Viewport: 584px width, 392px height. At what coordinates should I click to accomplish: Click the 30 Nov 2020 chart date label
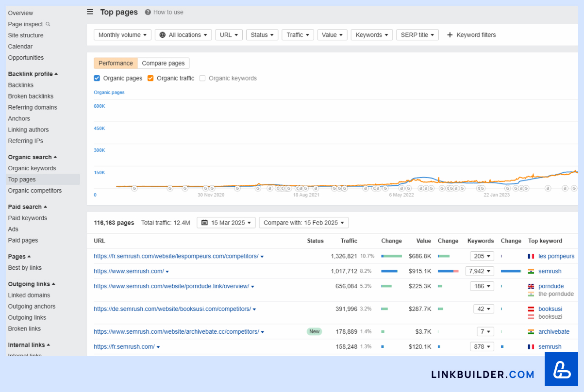click(x=211, y=195)
